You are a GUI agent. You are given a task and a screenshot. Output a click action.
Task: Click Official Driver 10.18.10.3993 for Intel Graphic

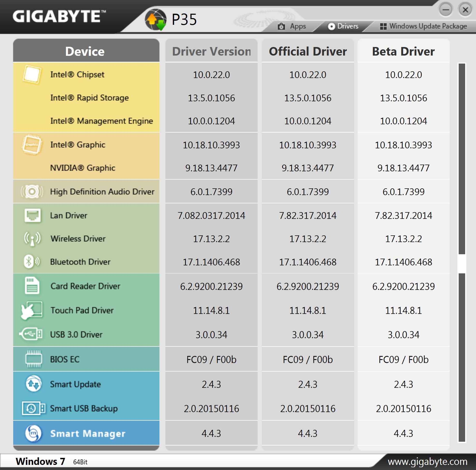pyautogui.click(x=308, y=145)
